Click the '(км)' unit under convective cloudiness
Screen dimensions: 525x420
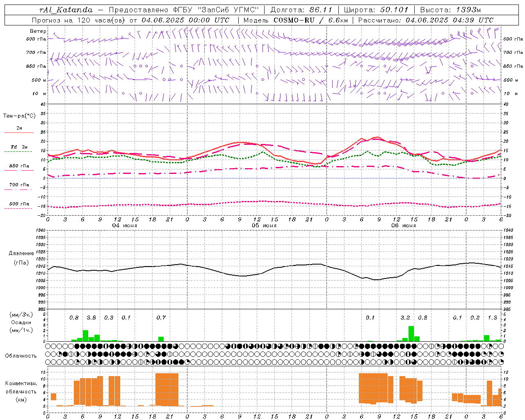point(21,399)
